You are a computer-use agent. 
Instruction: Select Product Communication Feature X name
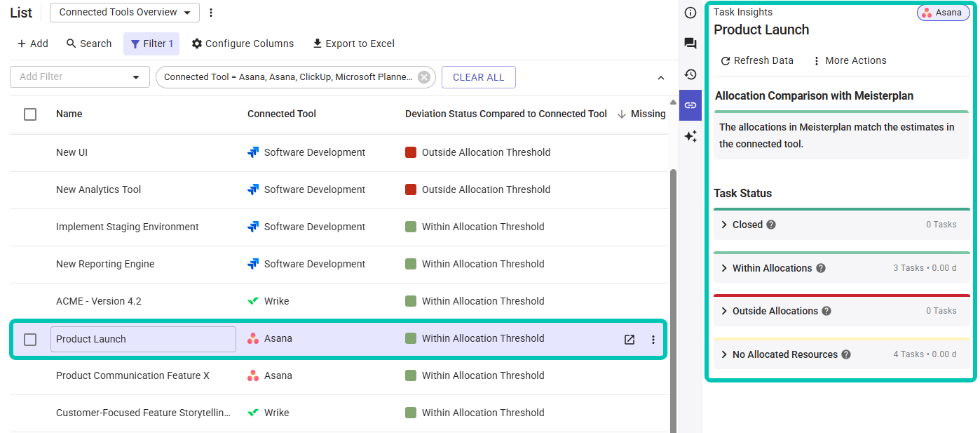(x=132, y=375)
